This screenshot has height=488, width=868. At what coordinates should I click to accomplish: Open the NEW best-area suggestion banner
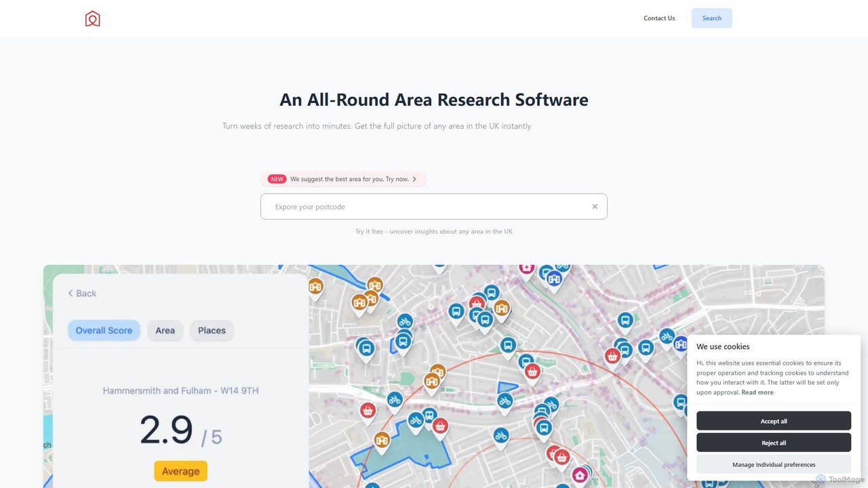tap(343, 179)
